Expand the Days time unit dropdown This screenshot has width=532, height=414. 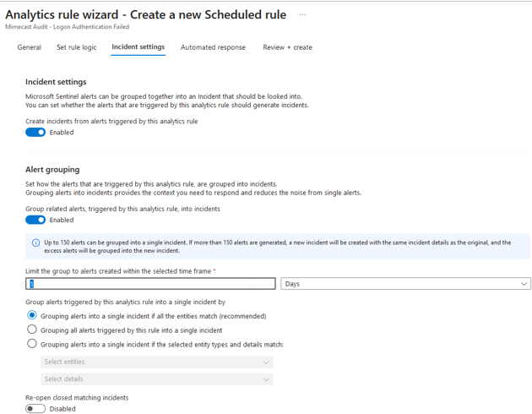[405, 284]
